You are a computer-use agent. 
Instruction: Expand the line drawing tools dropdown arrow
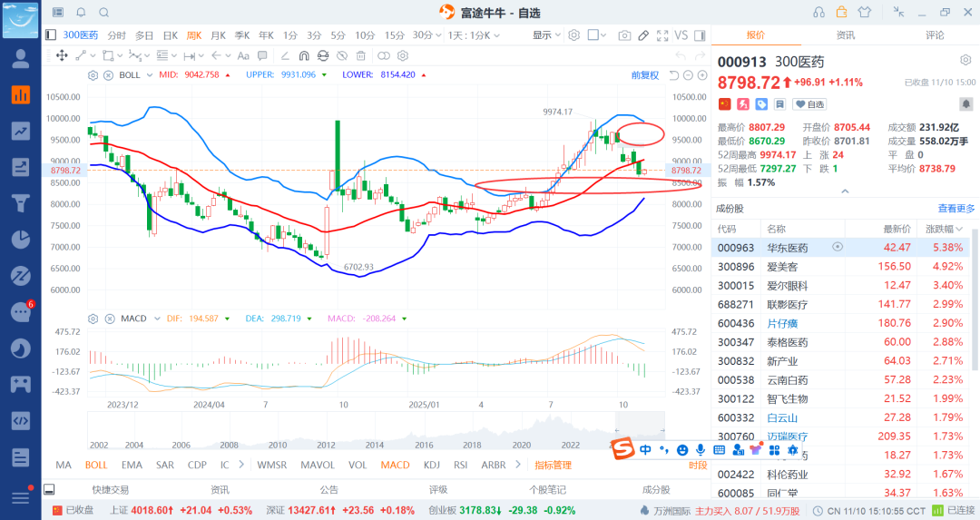click(x=93, y=55)
